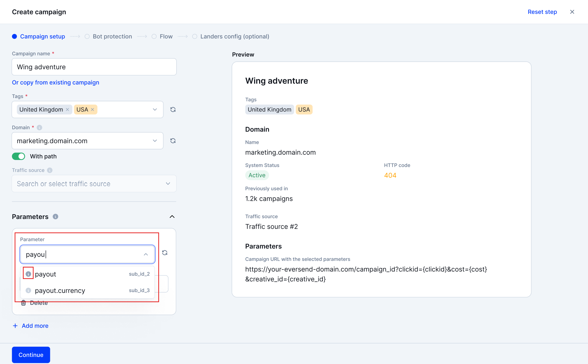The height and width of the screenshot is (364, 588).
Task: Click the Active status badge
Action: coord(257,175)
